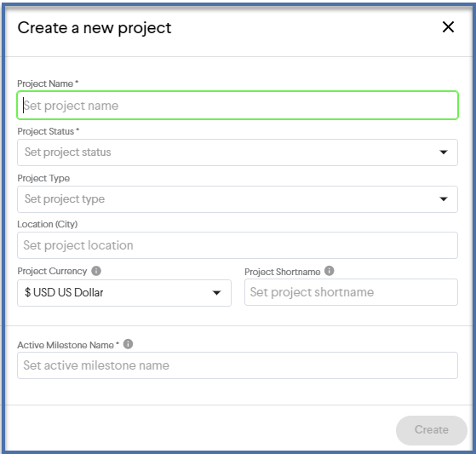Click the Project Type dropdown arrow
Screen dimensions: 476x454
[x=444, y=199]
